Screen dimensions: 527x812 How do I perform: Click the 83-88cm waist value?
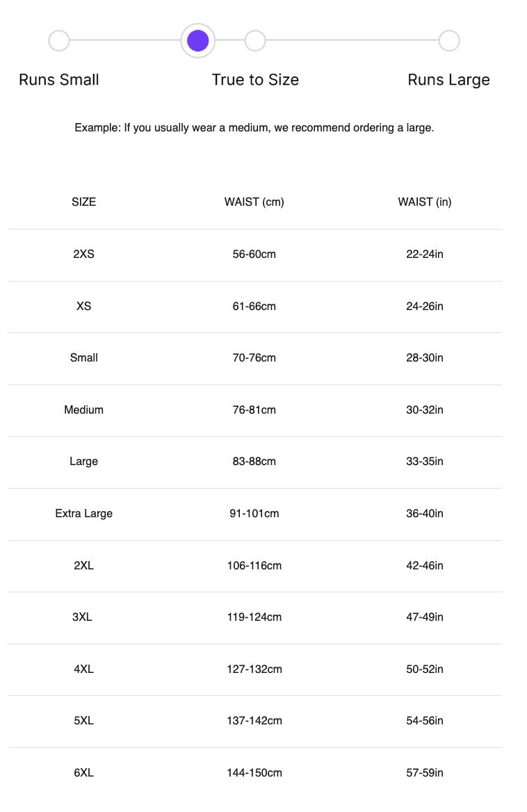[x=254, y=462]
